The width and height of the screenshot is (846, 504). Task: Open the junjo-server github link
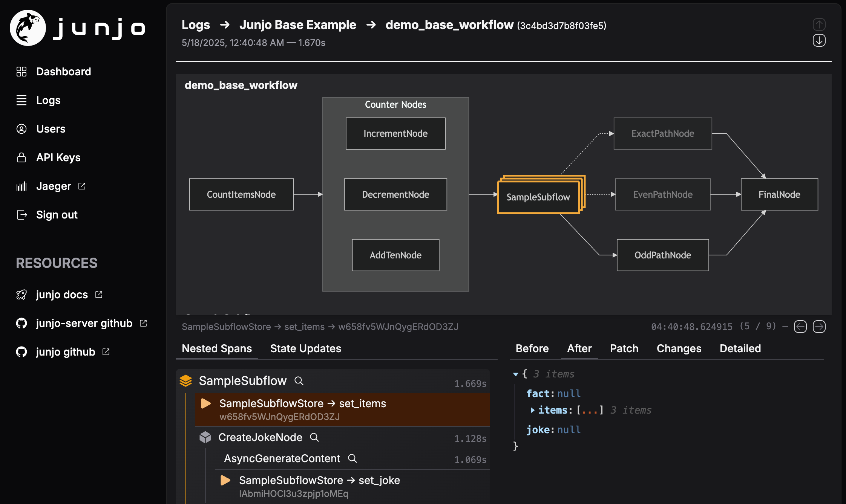pyautogui.click(x=84, y=323)
